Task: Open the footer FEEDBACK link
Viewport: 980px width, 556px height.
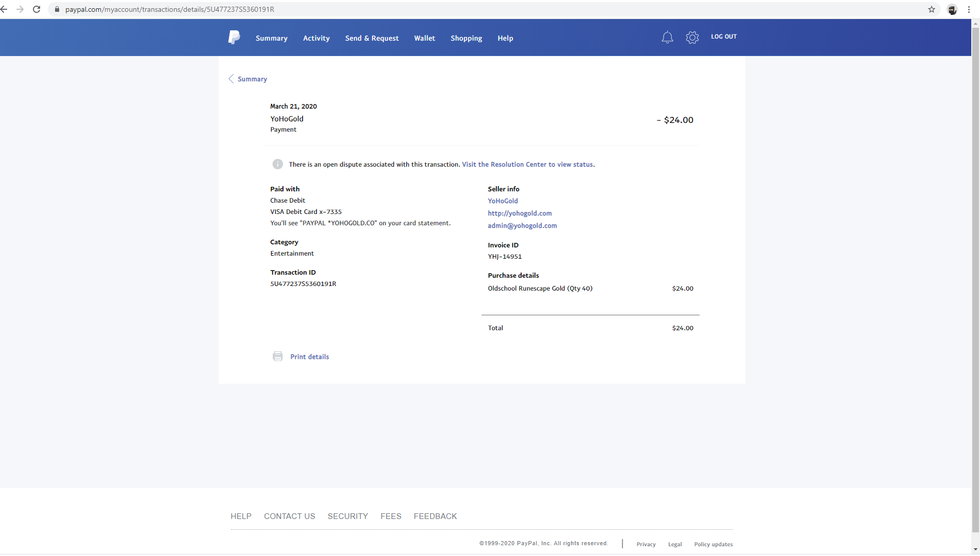Action: (x=435, y=516)
